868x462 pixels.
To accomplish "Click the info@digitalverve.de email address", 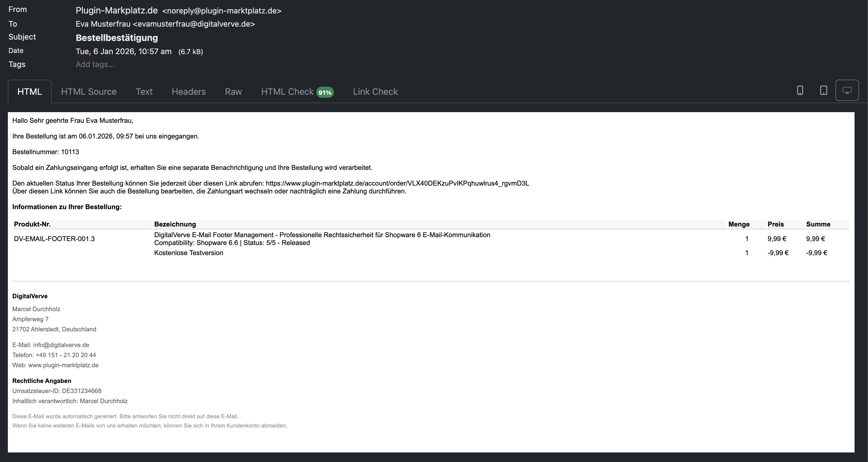I will 61,345.
